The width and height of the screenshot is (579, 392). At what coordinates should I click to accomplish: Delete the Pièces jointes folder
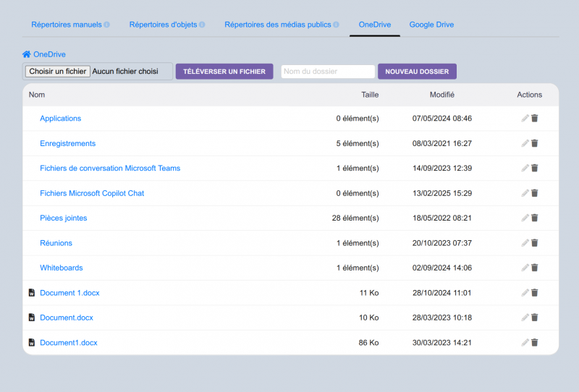[x=534, y=218]
